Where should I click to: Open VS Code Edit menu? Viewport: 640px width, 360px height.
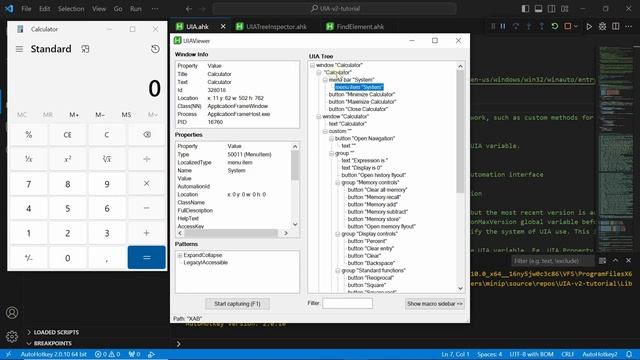(44, 9)
